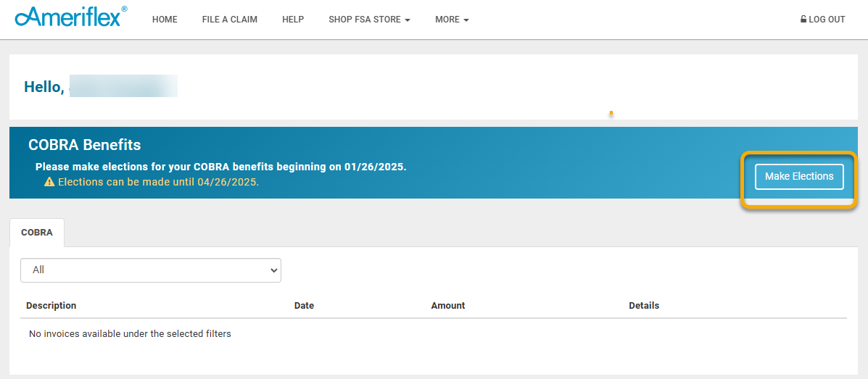Select the COBRA tab
The image size is (868, 379).
coord(37,233)
